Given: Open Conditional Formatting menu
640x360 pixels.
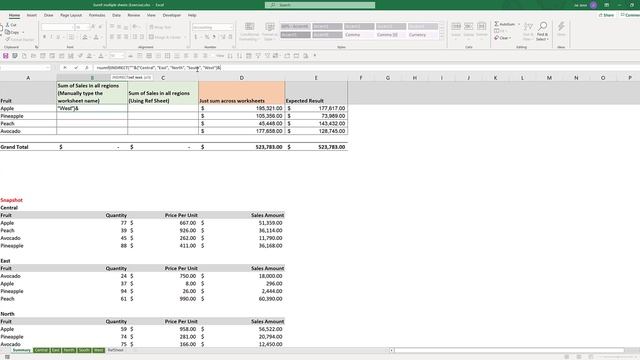Looking at the screenshot, I should (x=249, y=31).
